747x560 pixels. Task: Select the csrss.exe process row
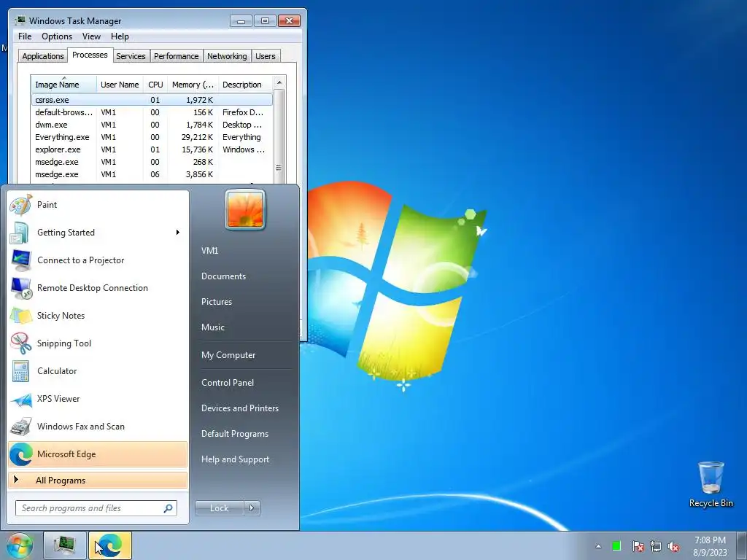(152, 100)
